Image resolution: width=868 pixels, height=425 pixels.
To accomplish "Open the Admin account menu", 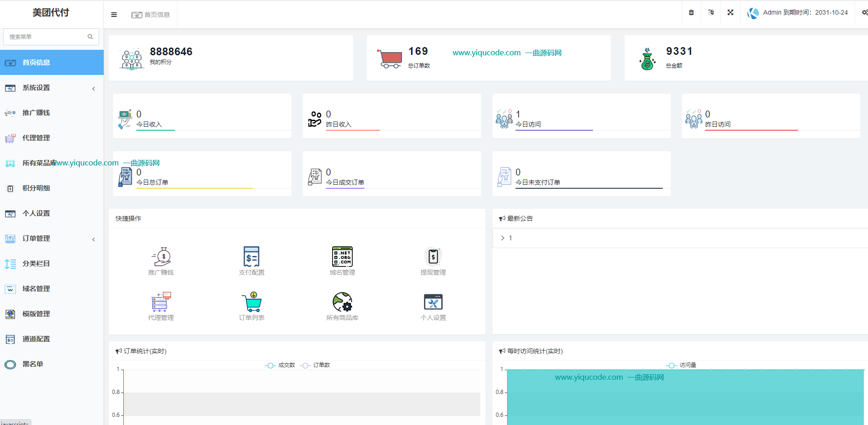I will 798,13.
